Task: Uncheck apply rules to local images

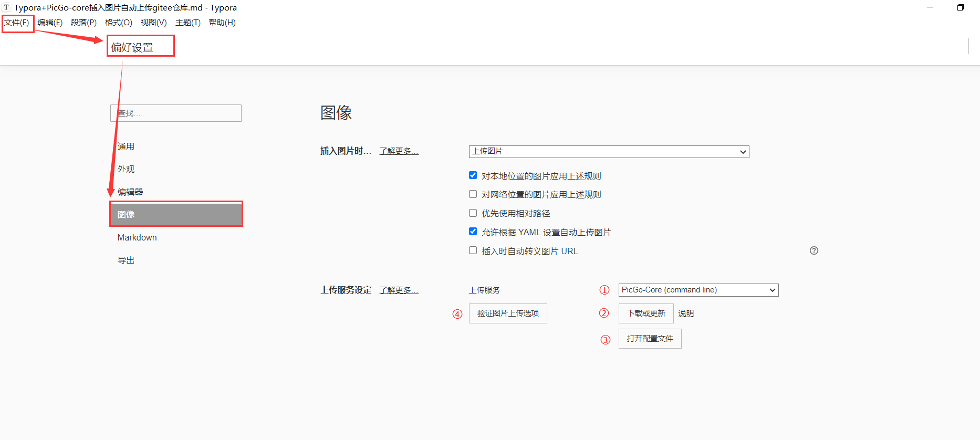Action: (473, 175)
